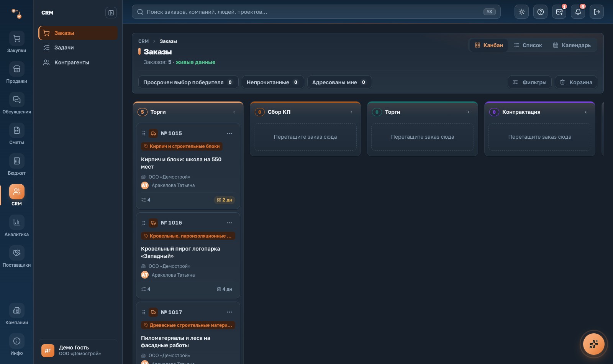
Task: Collapse the first Торги column with 5 orders
Action: click(234, 112)
